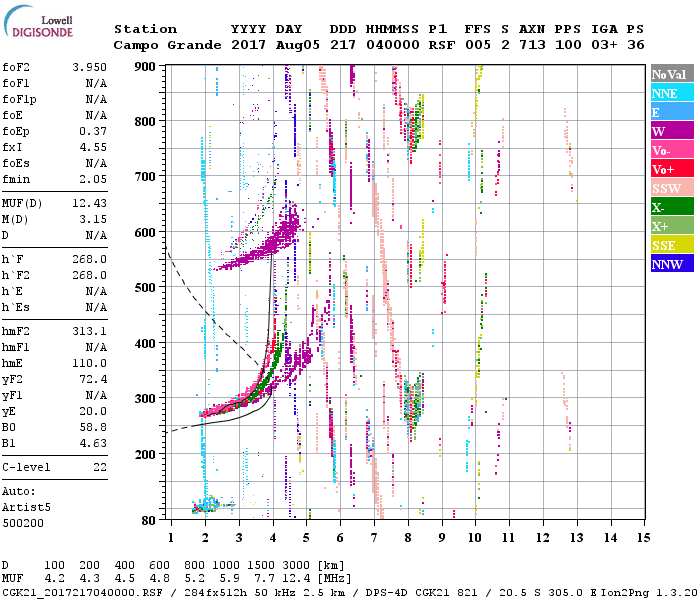
Task: Click the 15 MHz frequency axis label
Action: click(x=644, y=538)
